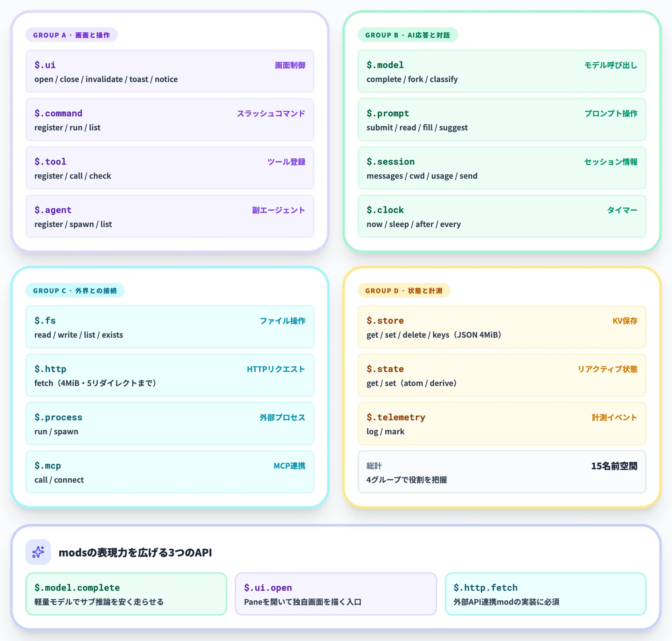672x641 pixels.
Task: Click the ツール登録 label
Action: pos(286,162)
